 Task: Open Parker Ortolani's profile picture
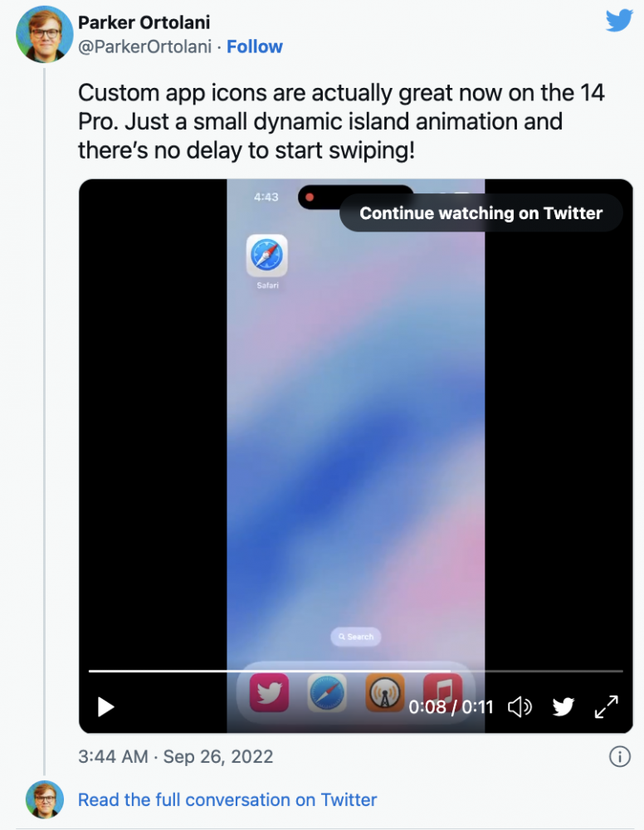coord(45,34)
